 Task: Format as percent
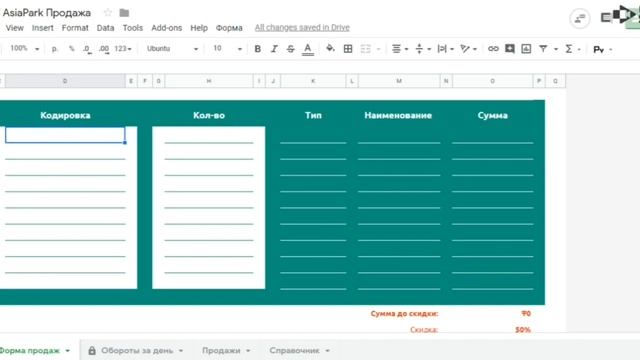pyautogui.click(x=71, y=49)
